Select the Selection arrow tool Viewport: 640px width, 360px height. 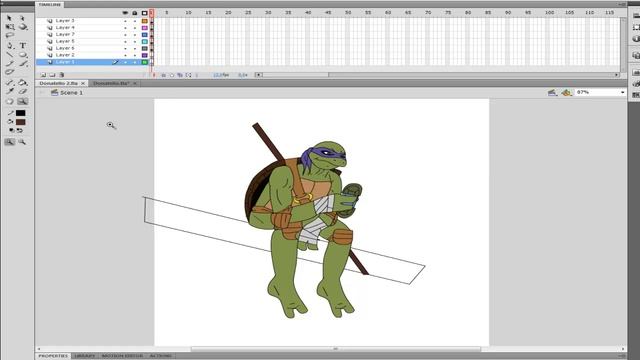tap(9, 18)
